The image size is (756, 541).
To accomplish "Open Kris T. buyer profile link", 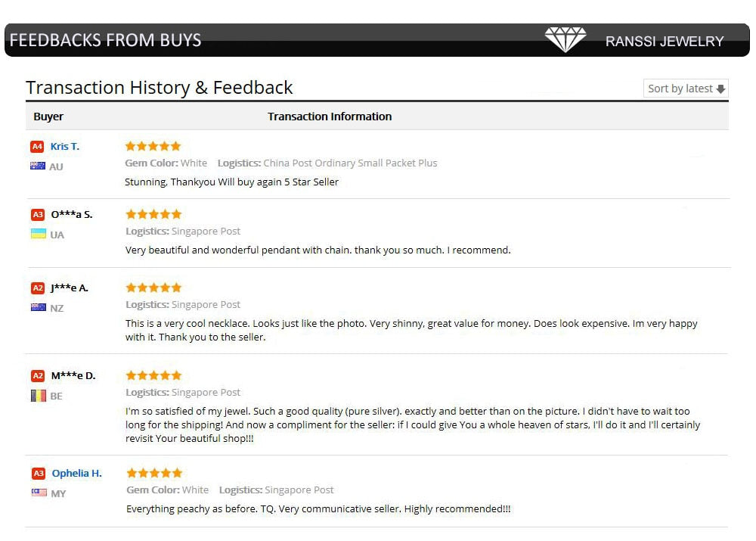I will 65,146.
